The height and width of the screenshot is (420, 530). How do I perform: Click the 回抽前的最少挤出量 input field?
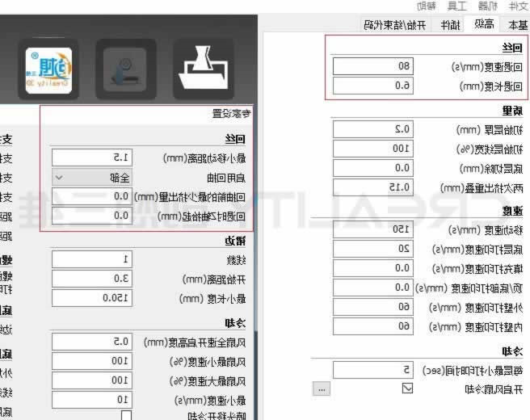point(92,196)
